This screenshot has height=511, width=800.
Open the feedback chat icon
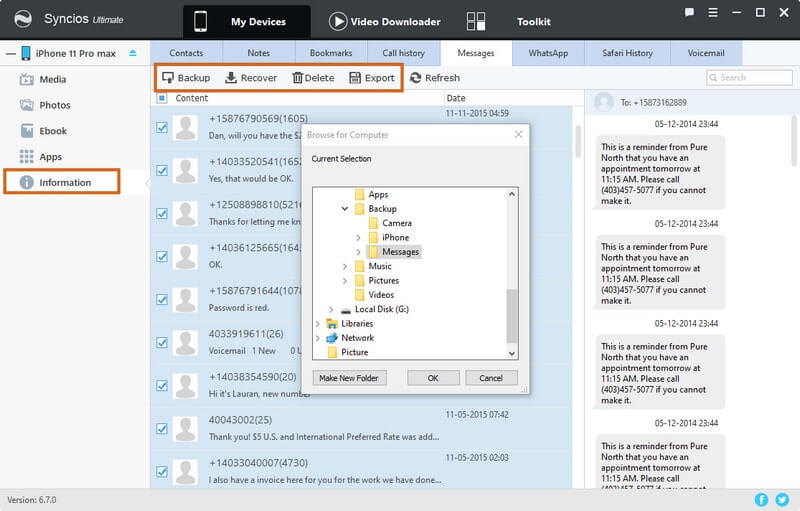pos(689,12)
